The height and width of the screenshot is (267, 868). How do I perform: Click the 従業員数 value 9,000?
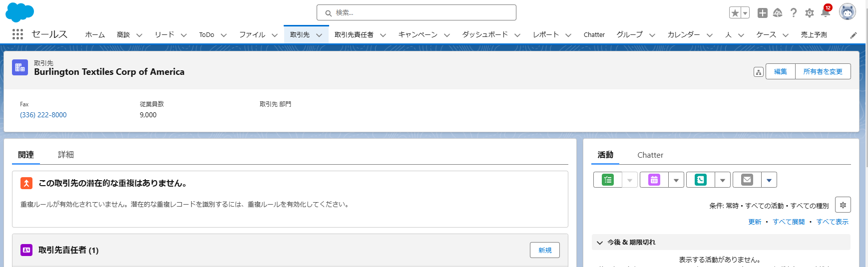point(148,115)
